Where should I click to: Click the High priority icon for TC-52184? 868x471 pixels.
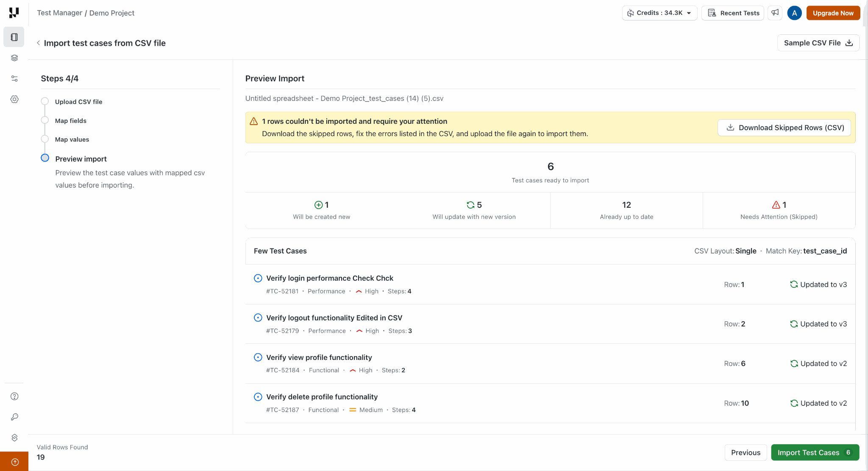point(353,371)
